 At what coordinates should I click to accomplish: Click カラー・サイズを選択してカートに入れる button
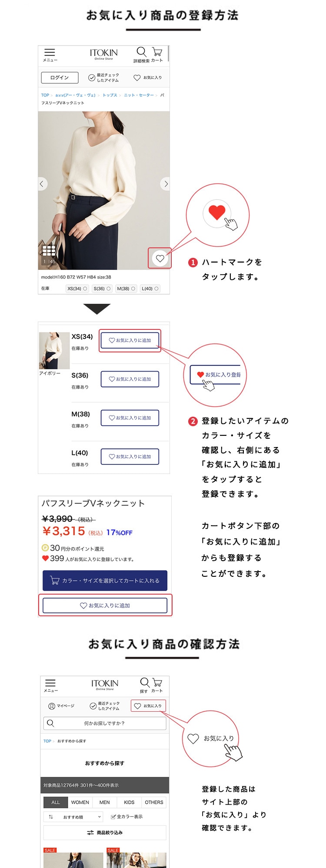(x=105, y=580)
